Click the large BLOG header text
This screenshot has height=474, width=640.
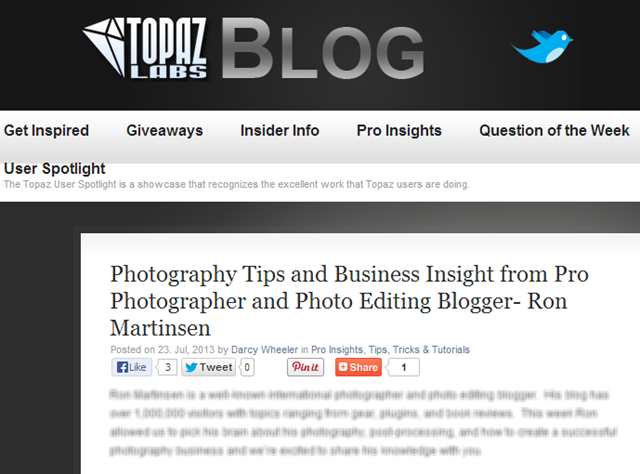[x=323, y=50]
